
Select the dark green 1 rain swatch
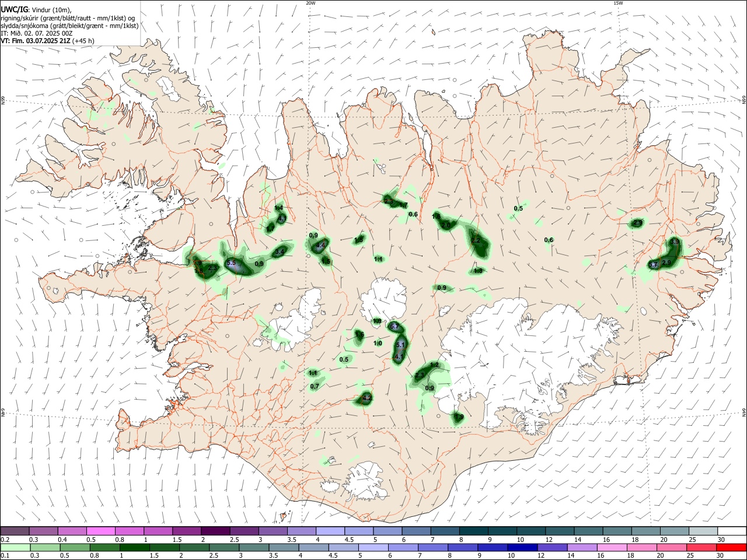coord(134,547)
